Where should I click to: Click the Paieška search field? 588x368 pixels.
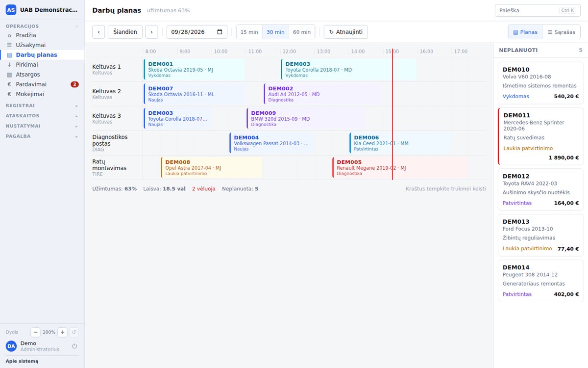538,10
